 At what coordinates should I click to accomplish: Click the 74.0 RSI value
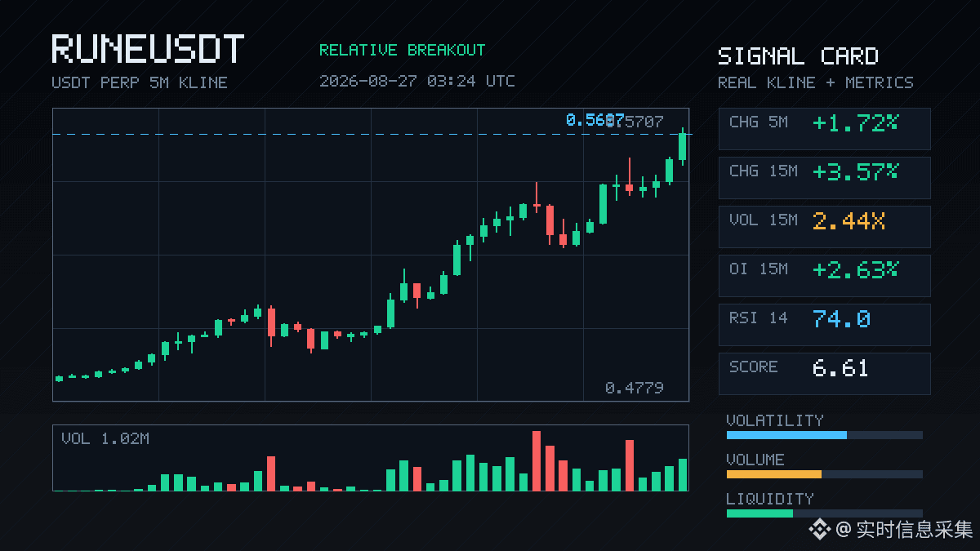842,319
